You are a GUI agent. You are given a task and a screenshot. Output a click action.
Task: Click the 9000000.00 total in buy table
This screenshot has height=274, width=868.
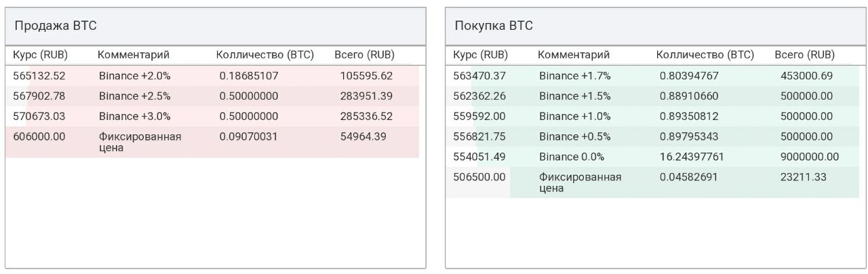[810, 157]
